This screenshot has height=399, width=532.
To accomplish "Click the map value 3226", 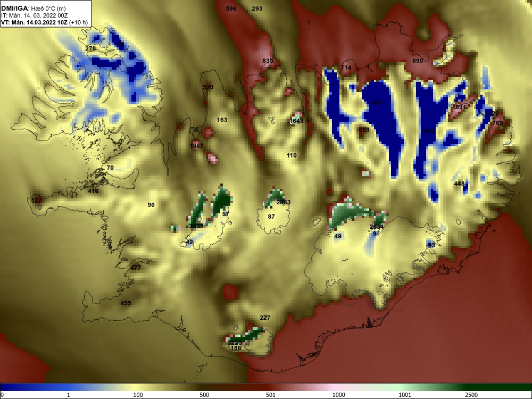I will (x=235, y=343).
